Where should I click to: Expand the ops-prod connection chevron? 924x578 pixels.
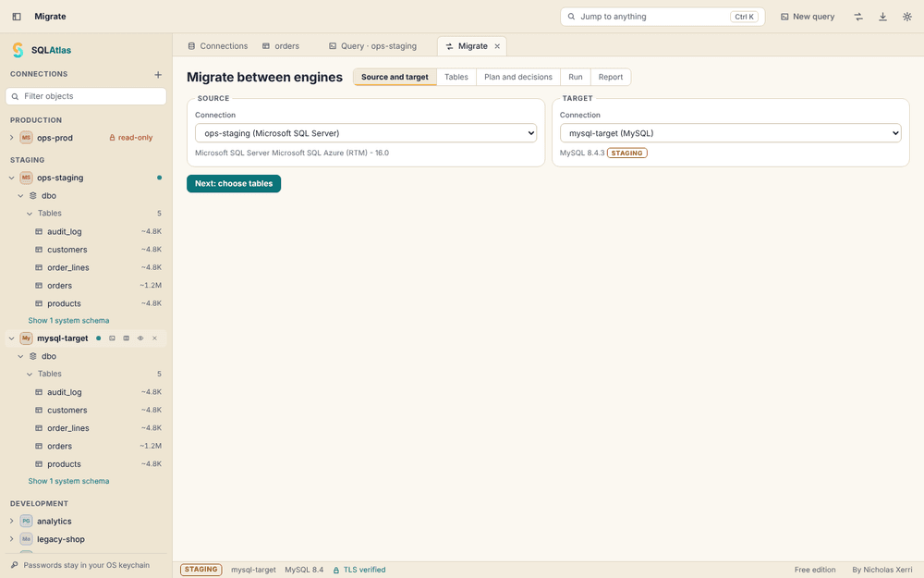pos(11,138)
